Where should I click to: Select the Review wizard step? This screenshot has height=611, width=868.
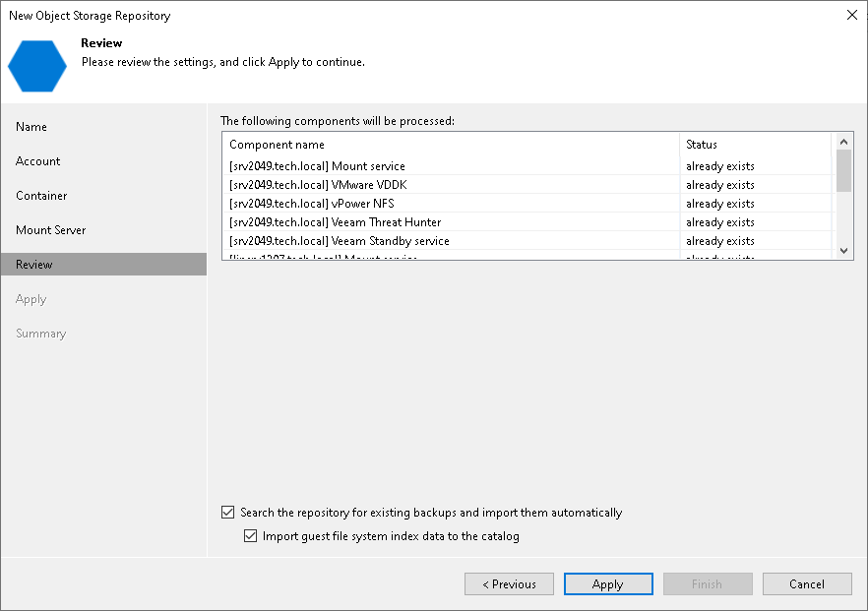[x=103, y=264]
